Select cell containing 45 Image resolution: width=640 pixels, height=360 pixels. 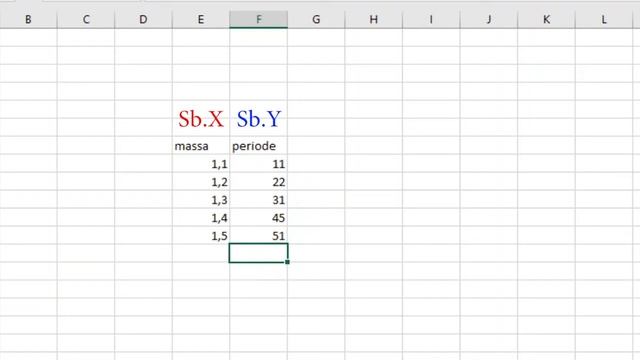258,218
